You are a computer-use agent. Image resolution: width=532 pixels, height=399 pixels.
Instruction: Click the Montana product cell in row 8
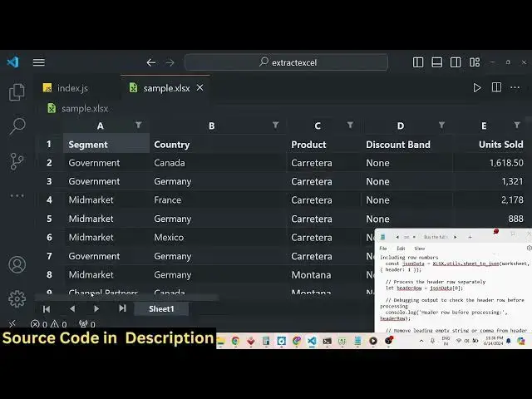[324, 275]
